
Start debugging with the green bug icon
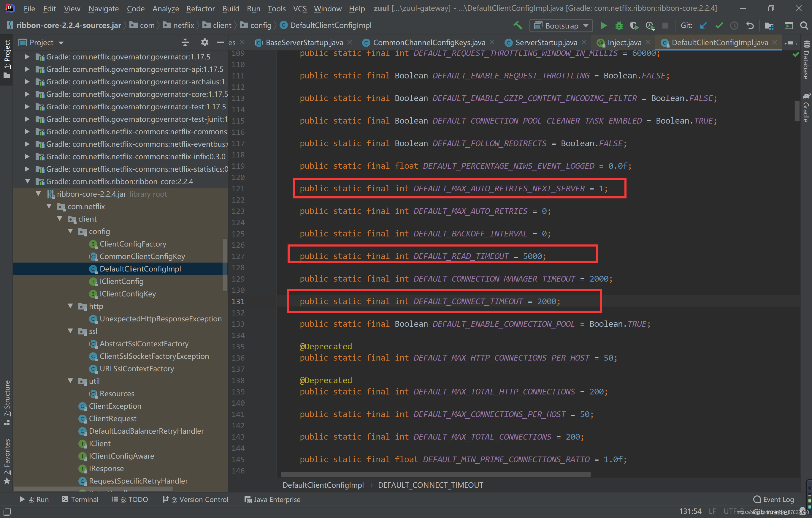tap(619, 26)
